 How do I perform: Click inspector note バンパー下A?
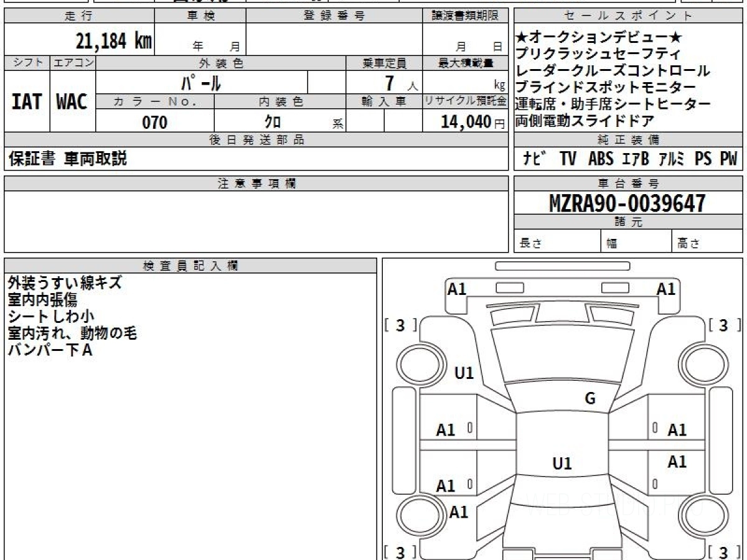coord(50,350)
